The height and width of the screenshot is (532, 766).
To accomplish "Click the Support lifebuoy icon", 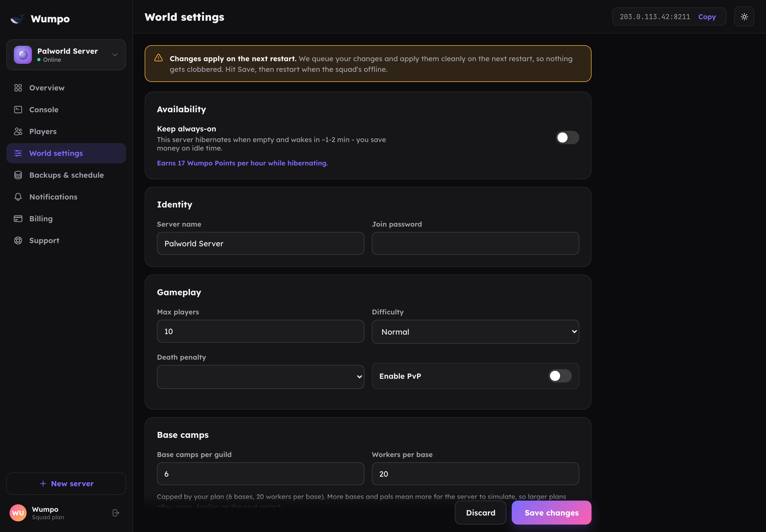I will point(18,241).
